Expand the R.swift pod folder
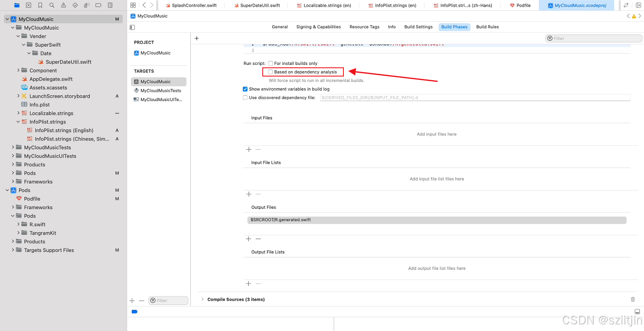644x331 pixels. [18, 225]
